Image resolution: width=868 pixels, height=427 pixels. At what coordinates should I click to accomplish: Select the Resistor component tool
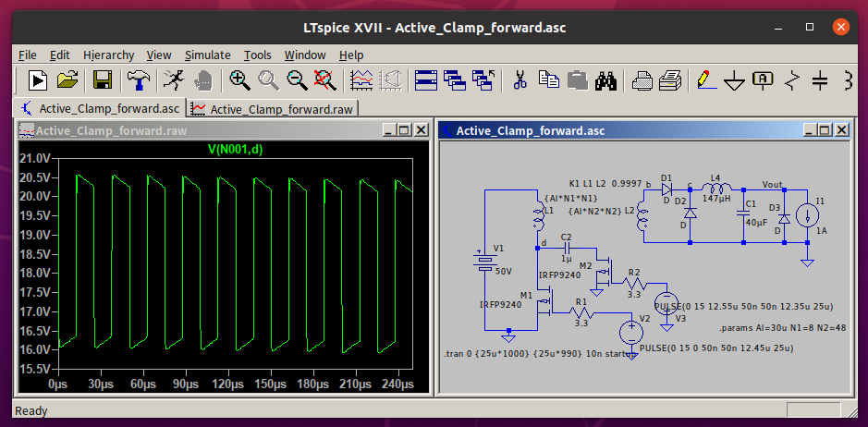[791, 80]
